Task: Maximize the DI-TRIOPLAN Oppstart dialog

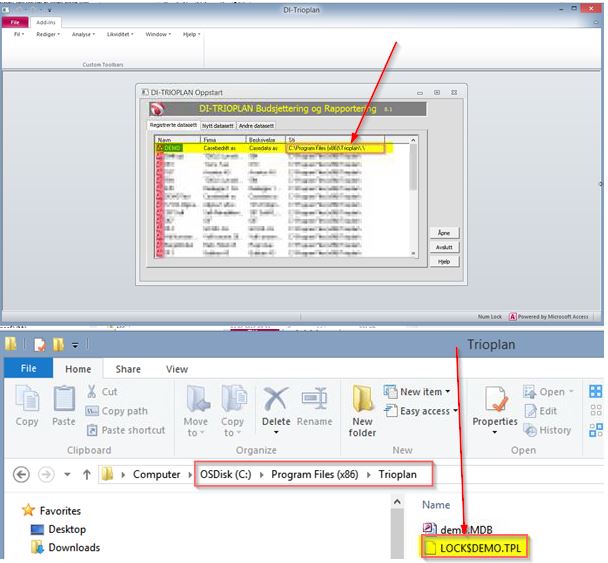Action: pyautogui.click(x=437, y=93)
